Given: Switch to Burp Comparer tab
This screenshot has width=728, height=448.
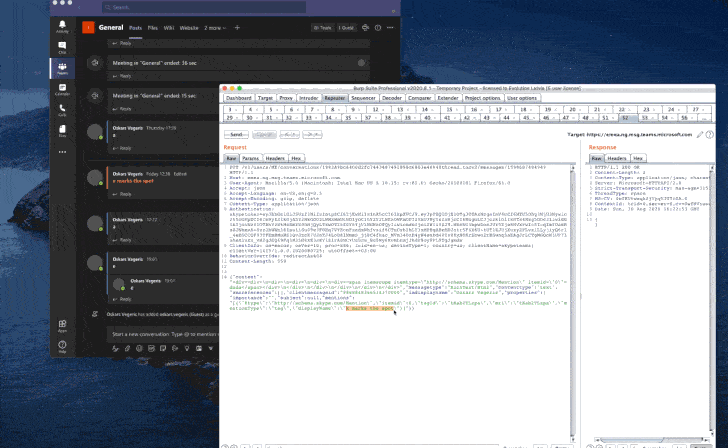Looking at the screenshot, I should (x=420, y=98).
